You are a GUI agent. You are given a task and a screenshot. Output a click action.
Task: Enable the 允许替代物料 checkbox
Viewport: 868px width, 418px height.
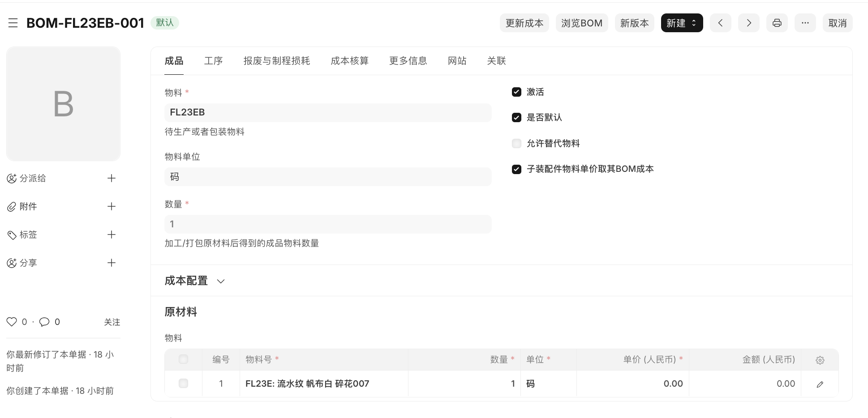click(x=516, y=144)
